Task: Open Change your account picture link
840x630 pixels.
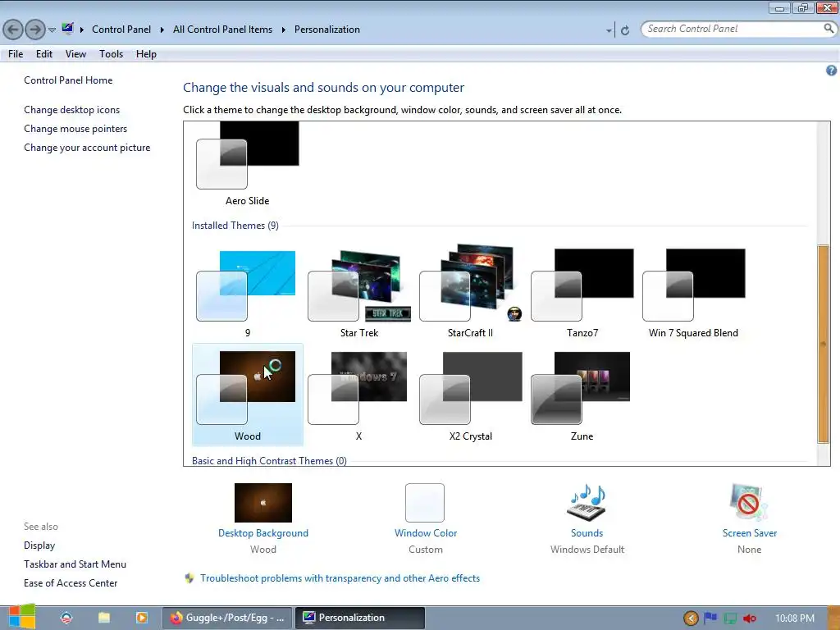Action: tap(87, 148)
